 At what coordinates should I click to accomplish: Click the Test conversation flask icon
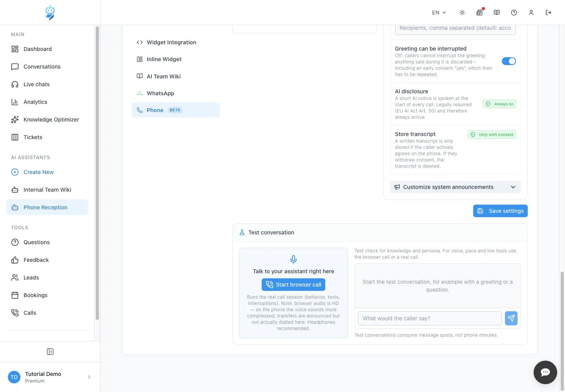(x=242, y=232)
